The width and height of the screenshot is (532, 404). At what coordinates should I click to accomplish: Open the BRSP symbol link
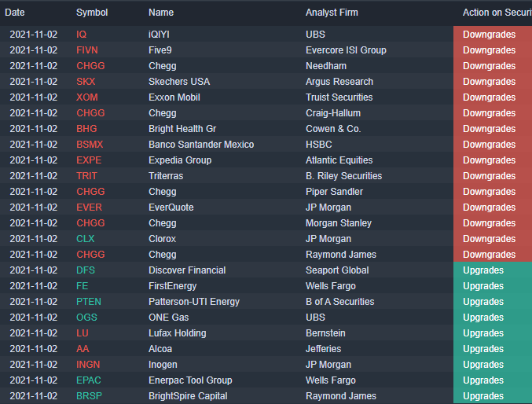coord(89,396)
